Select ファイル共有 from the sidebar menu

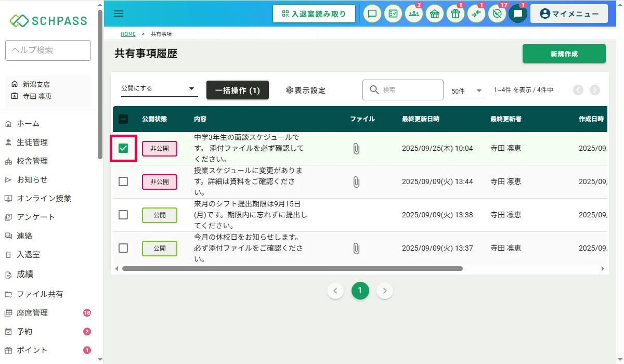pyautogui.click(x=40, y=294)
